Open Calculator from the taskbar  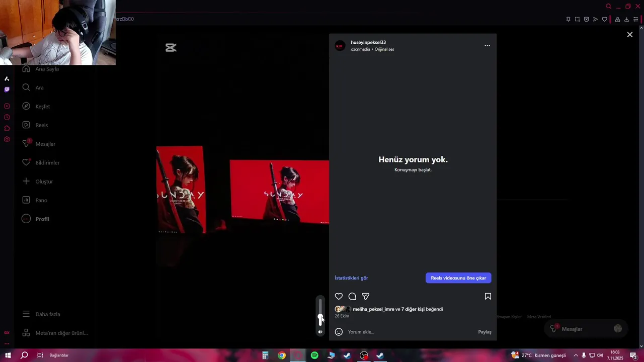tap(265, 355)
